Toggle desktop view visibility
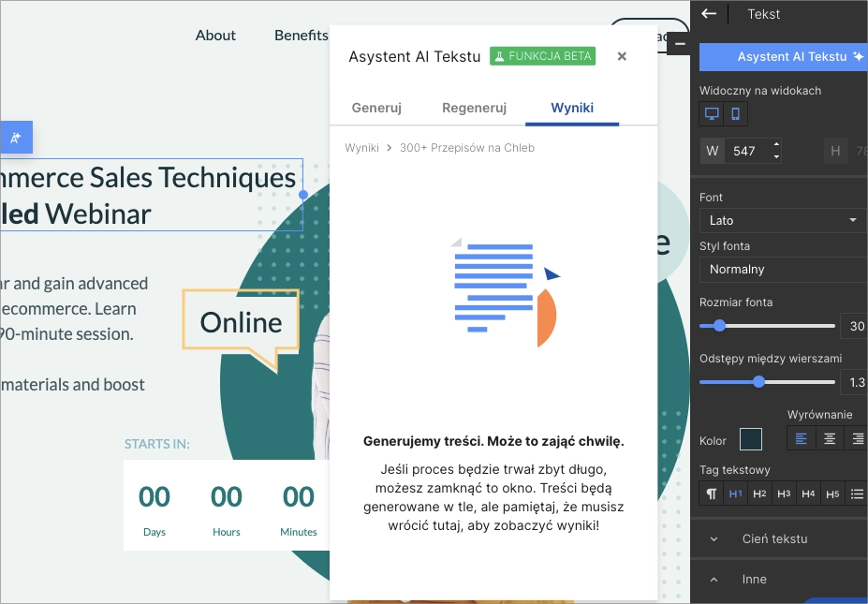Viewport: 868px width, 604px height. point(712,114)
